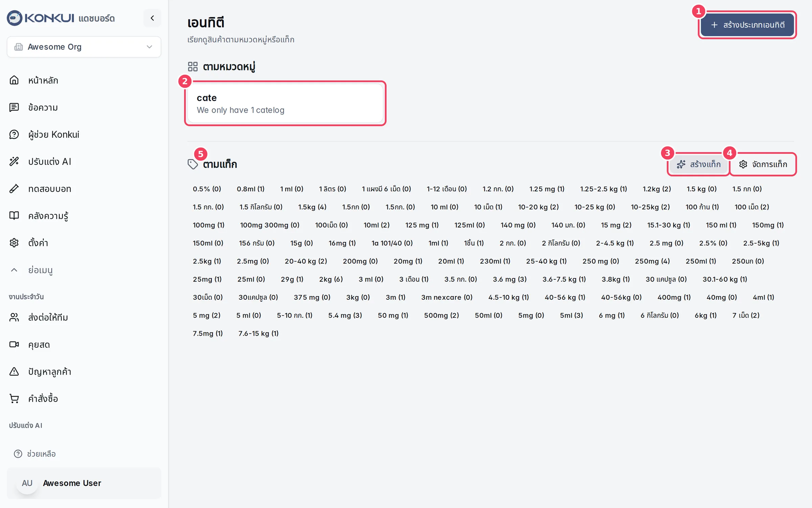Viewport: 812px width, 508px height.
Task: Select the 7 เม็ด (2) tag
Action: 746,315
